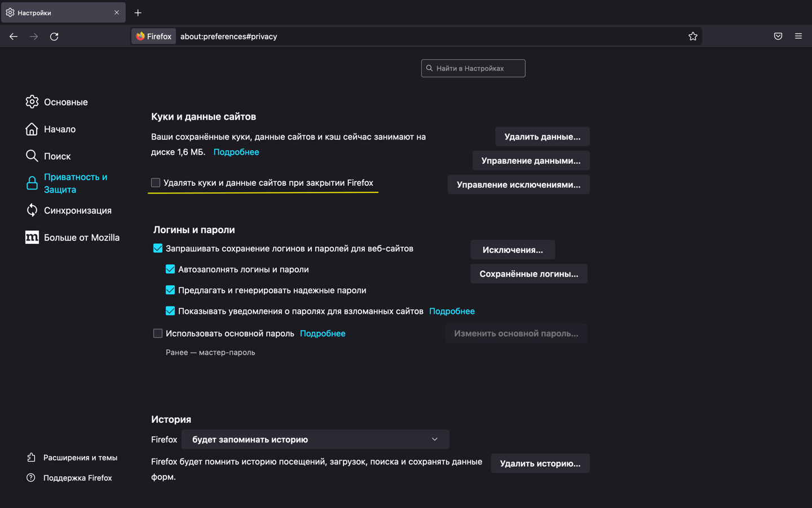Expand the history mode dropdown
The image size is (812, 508).
315,439
